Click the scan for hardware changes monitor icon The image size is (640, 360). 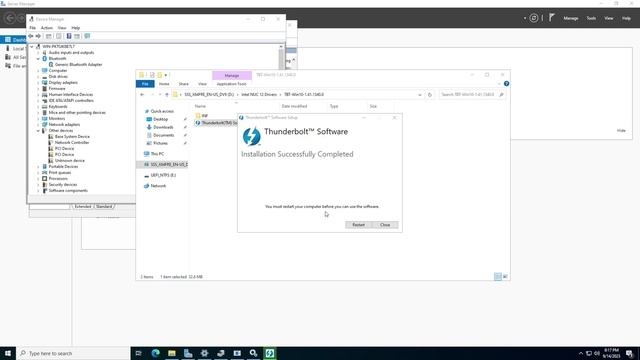[x=87, y=36]
